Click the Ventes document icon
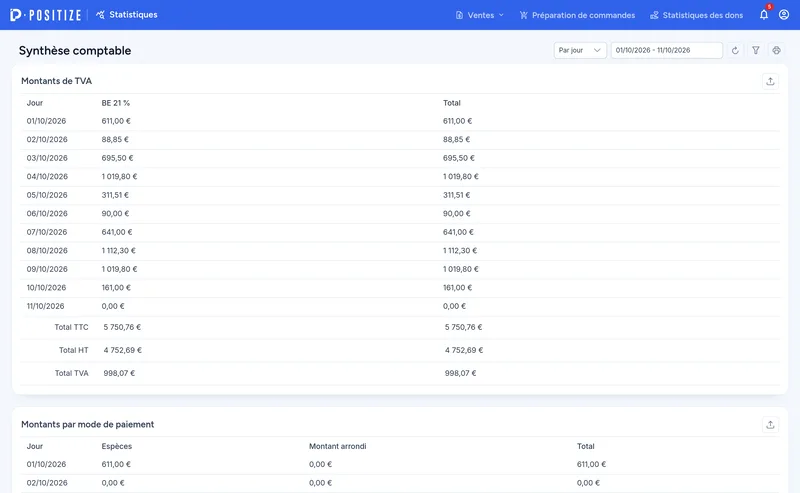Viewport: 800px width, 493px height. [459, 15]
